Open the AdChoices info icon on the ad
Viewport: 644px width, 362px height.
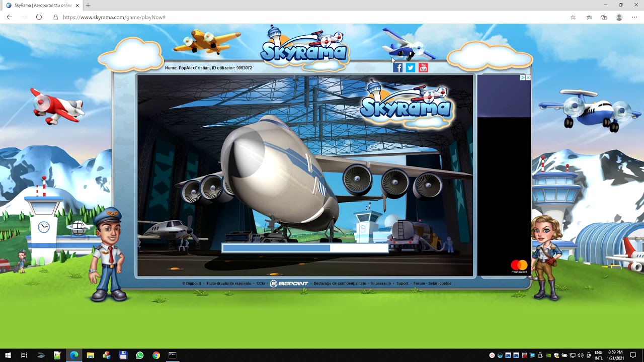pos(523,77)
